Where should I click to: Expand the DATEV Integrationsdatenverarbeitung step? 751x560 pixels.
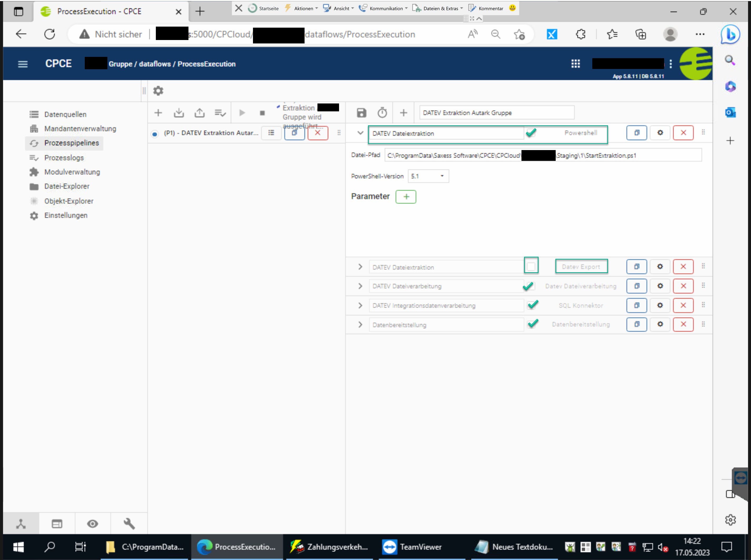360,305
